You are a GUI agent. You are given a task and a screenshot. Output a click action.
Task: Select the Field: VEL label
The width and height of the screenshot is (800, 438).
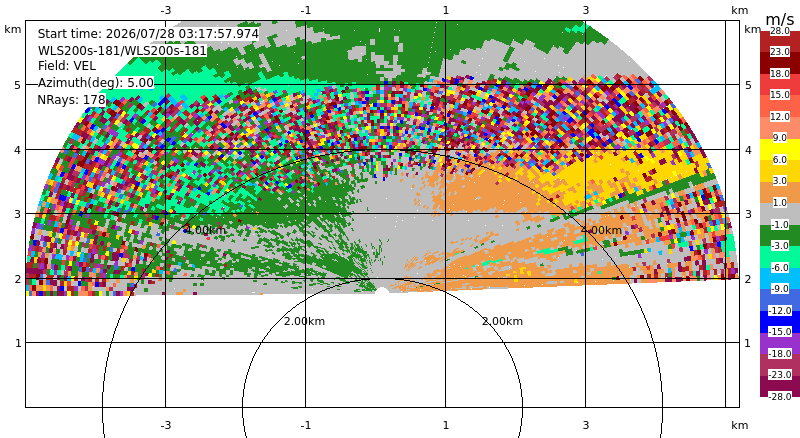(67, 66)
